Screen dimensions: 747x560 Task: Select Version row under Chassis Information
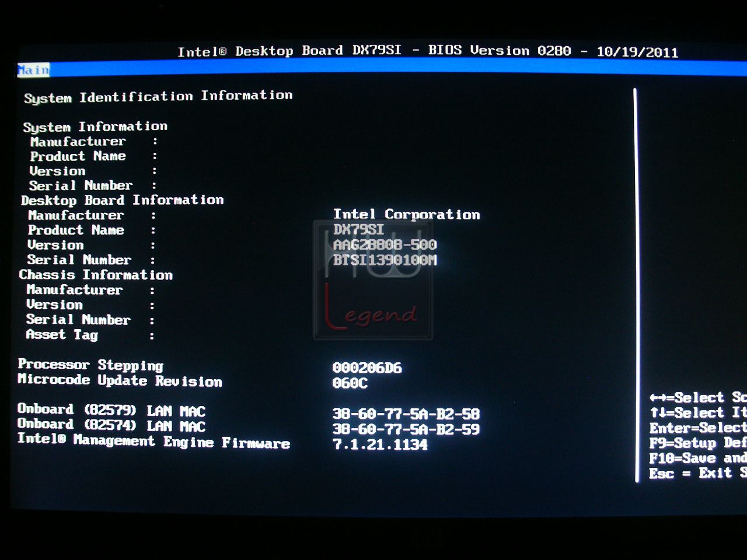click(x=90, y=305)
